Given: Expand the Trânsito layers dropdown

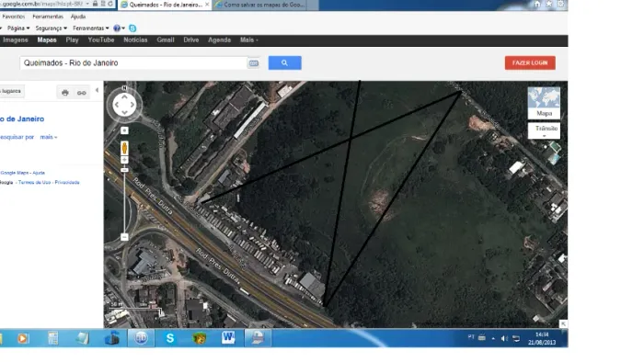Looking at the screenshot, I should [545, 130].
